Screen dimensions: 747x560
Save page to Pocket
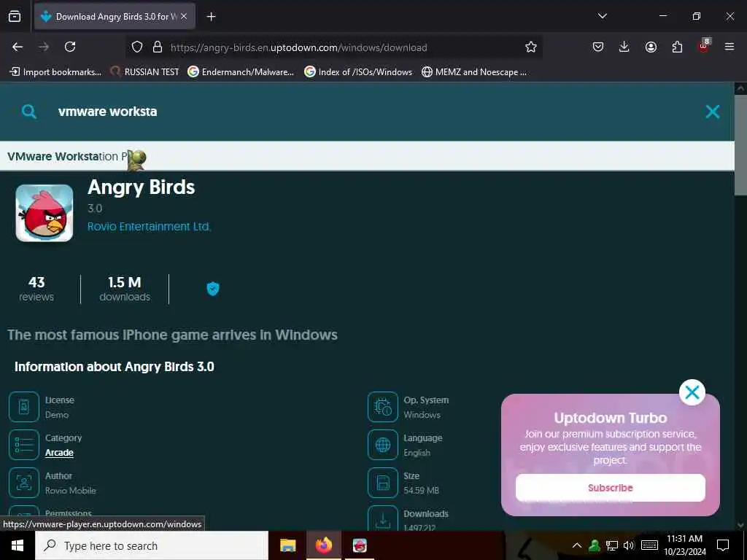pyautogui.click(x=598, y=47)
